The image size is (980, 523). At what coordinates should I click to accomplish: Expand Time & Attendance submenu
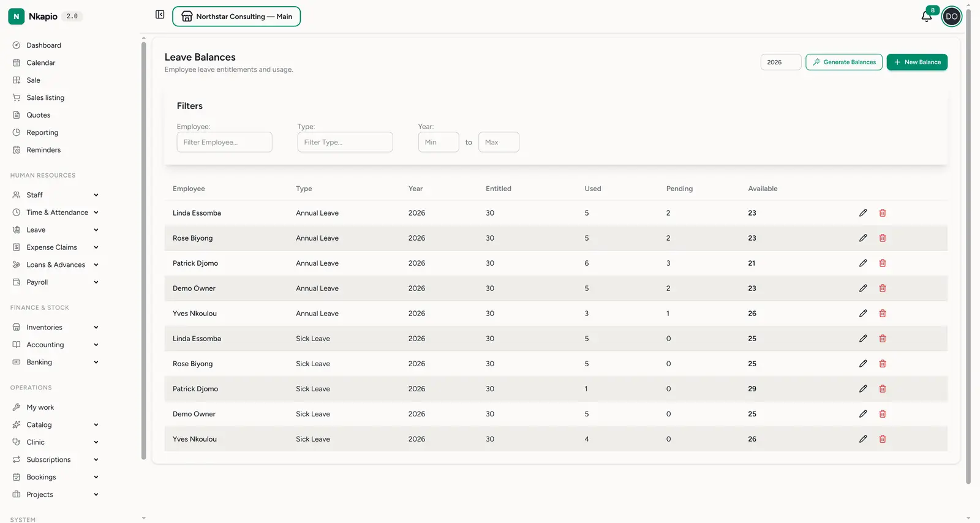[55, 213]
